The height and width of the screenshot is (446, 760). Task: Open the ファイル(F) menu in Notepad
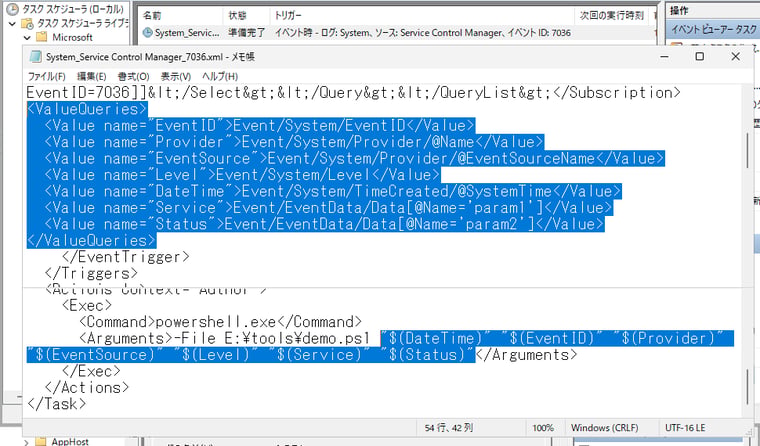click(46, 77)
